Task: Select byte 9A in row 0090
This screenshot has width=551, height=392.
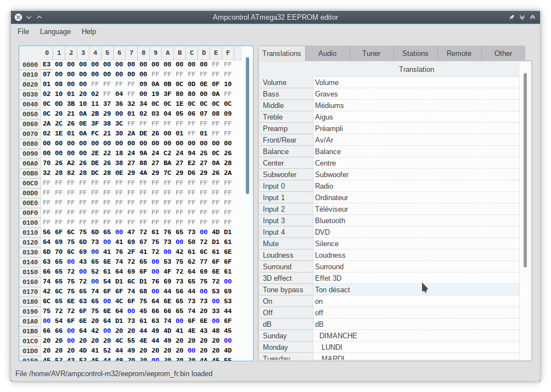Action: coord(143,153)
